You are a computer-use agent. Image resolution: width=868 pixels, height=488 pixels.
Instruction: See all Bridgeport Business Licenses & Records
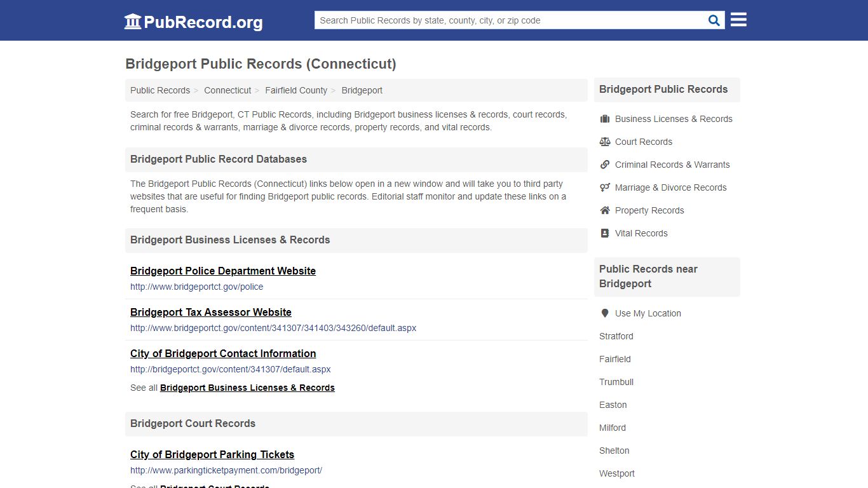click(x=247, y=388)
